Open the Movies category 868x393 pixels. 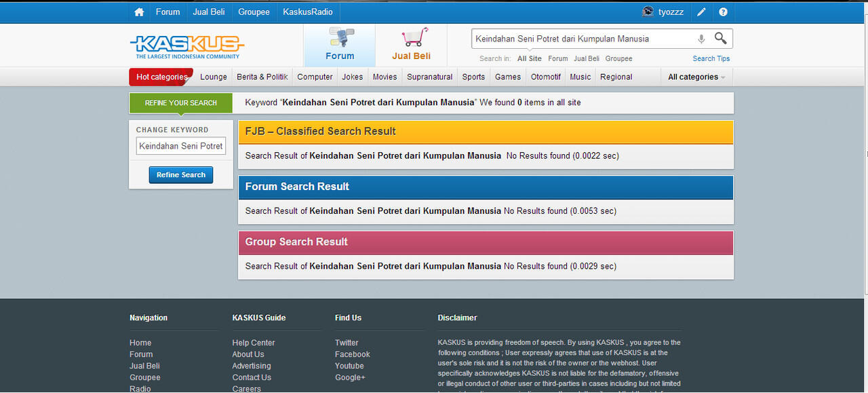tap(385, 77)
